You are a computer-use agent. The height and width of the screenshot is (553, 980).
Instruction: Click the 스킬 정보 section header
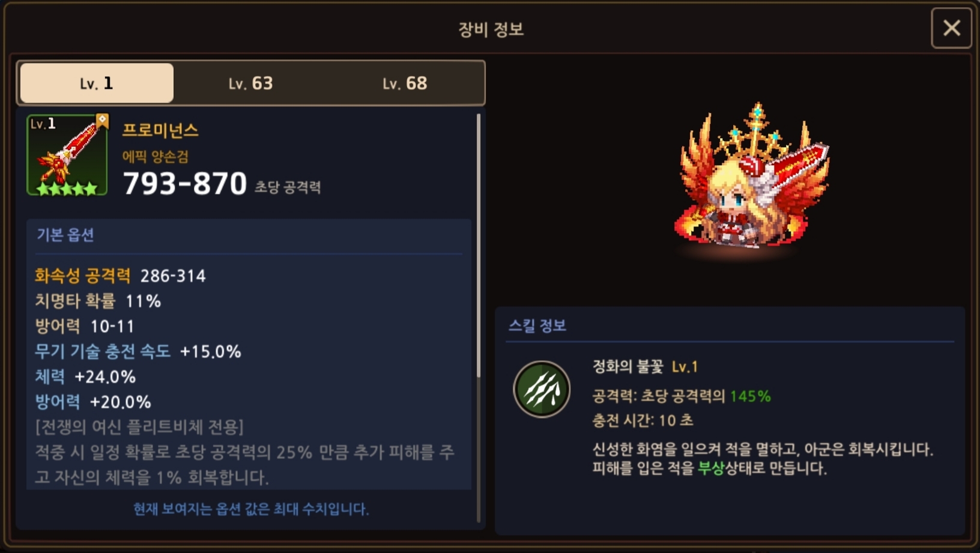point(537,325)
